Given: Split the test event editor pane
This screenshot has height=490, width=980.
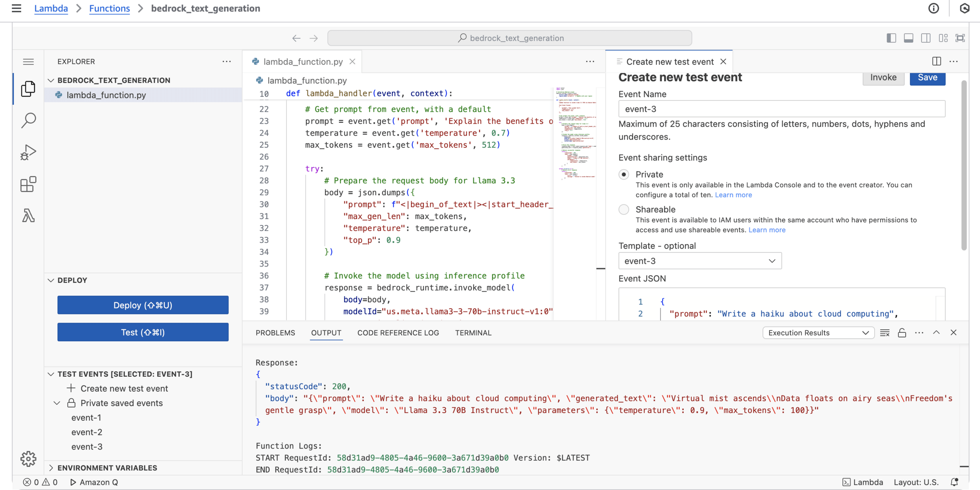Looking at the screenshot, I should pos(936,62).
